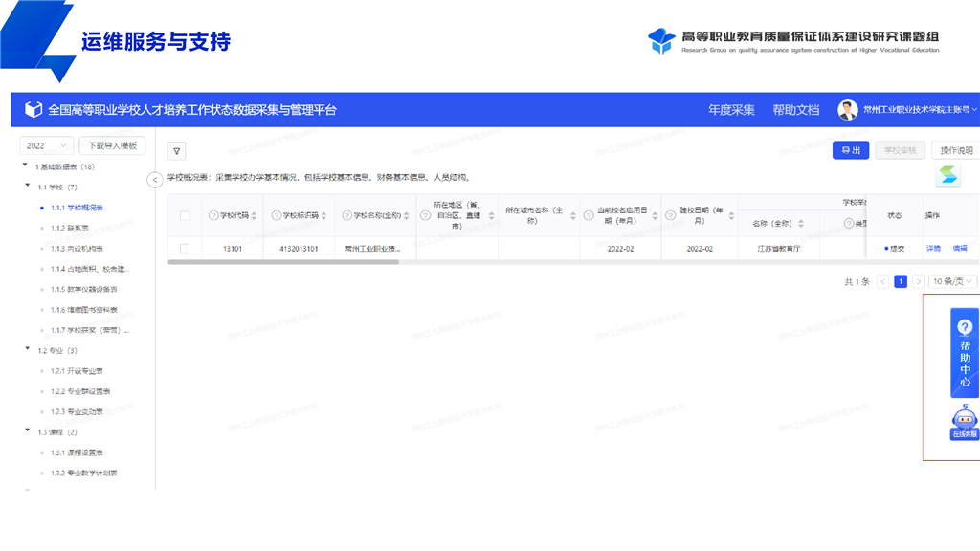Click the blue 导出 button
The height and width of the screenshot is (551, 980).
pos(850,150)
